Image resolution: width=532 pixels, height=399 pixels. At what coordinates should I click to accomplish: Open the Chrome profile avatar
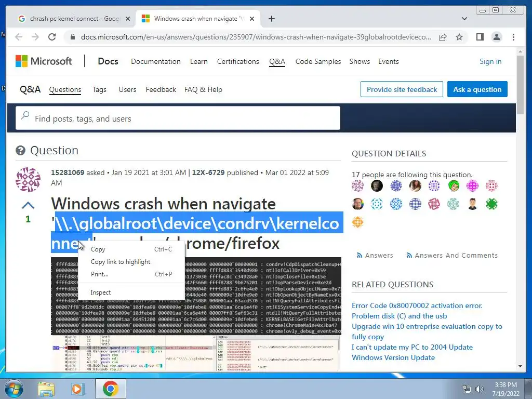[497, 37]
